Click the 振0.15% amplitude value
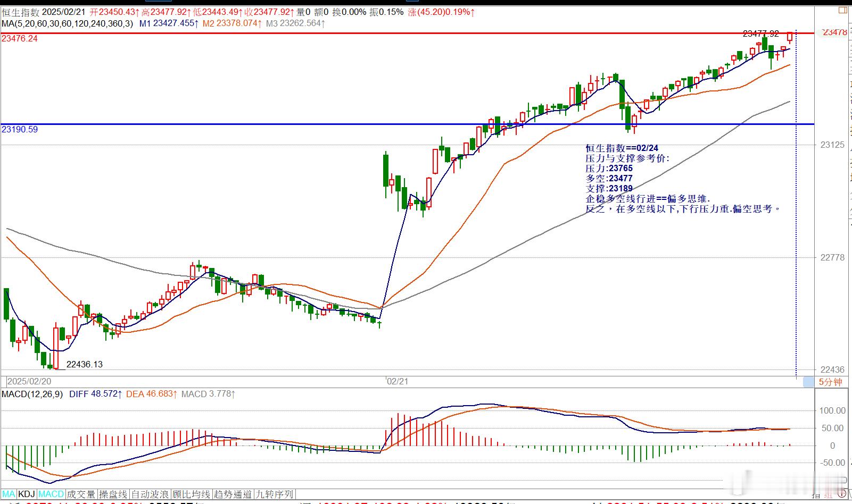 pyautogui.click(x=385, y=12)
